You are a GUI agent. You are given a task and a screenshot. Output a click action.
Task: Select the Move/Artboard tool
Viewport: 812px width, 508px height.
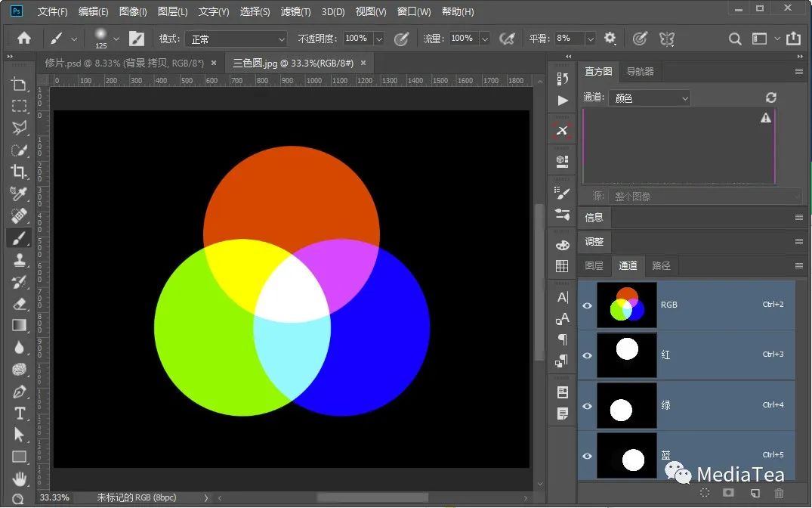point(19,85)
